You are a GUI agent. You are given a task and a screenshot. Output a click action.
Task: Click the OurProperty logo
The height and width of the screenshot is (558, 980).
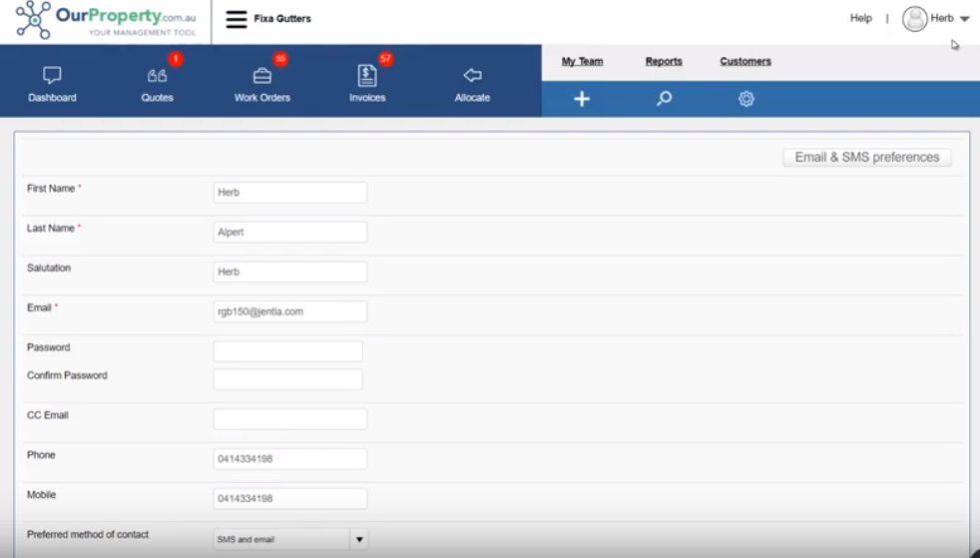point(105,20)
